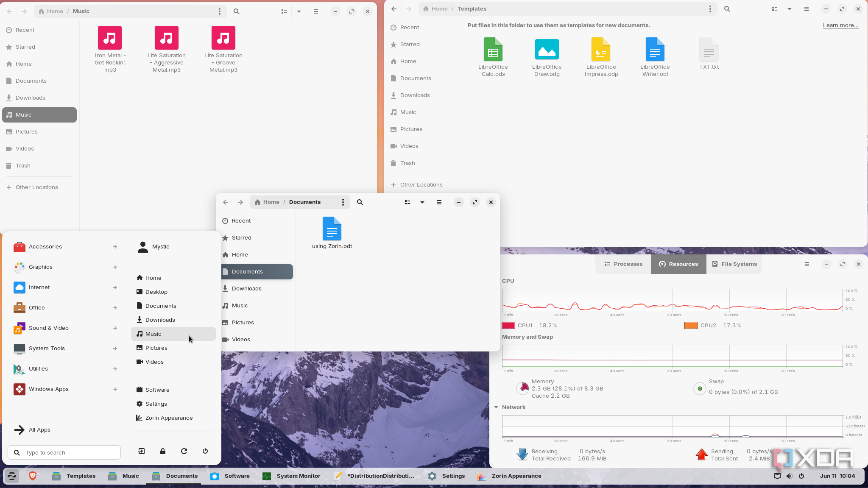Switch to Processes tab

[x=623, y=264]
